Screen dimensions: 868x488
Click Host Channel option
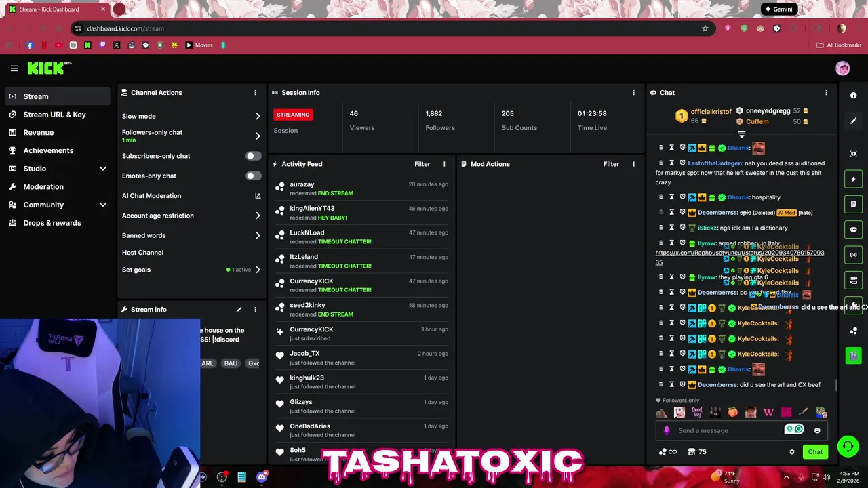[x=142, y=253]
